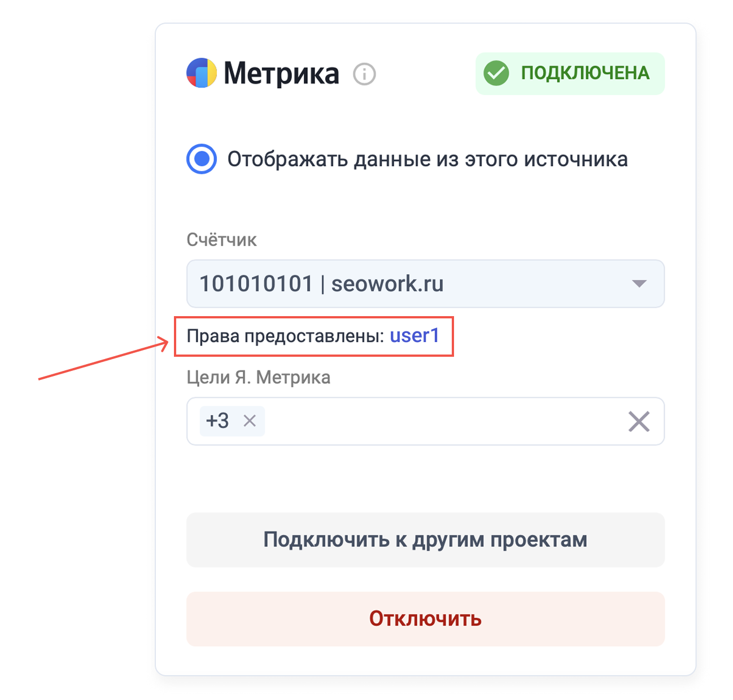This screenshot has height=700, width=733.
Task: Click the 'Счётчик' field label
Action: (x=221, y=239)
